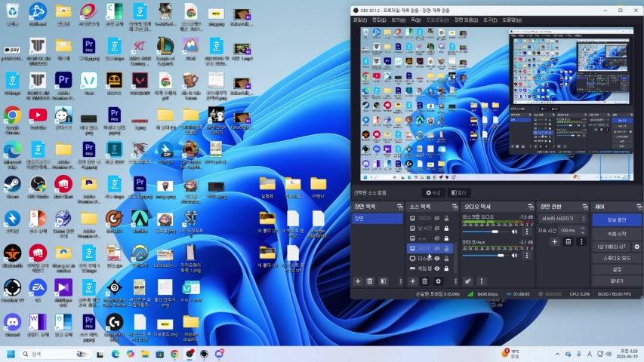Image resolution: width=644 pixels, height=362 pixels.
Task: Add a transition with plus icon in 장면 전환
Action: [x=554, y=242]
